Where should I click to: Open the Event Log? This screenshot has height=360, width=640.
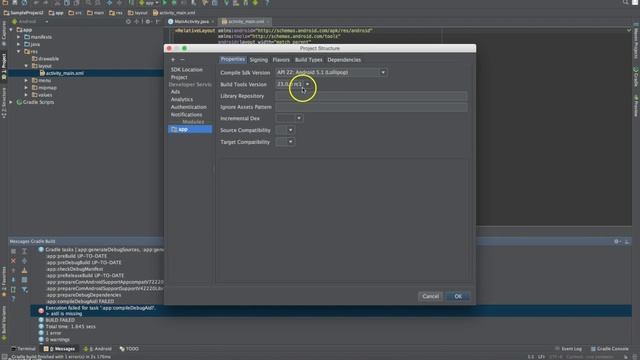tap(568, 349)
